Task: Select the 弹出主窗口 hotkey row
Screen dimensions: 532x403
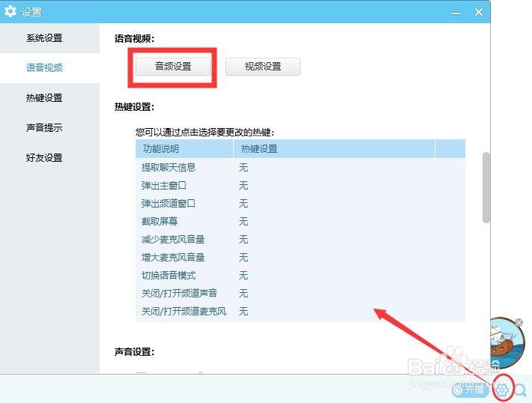Action: click(300, 185)
